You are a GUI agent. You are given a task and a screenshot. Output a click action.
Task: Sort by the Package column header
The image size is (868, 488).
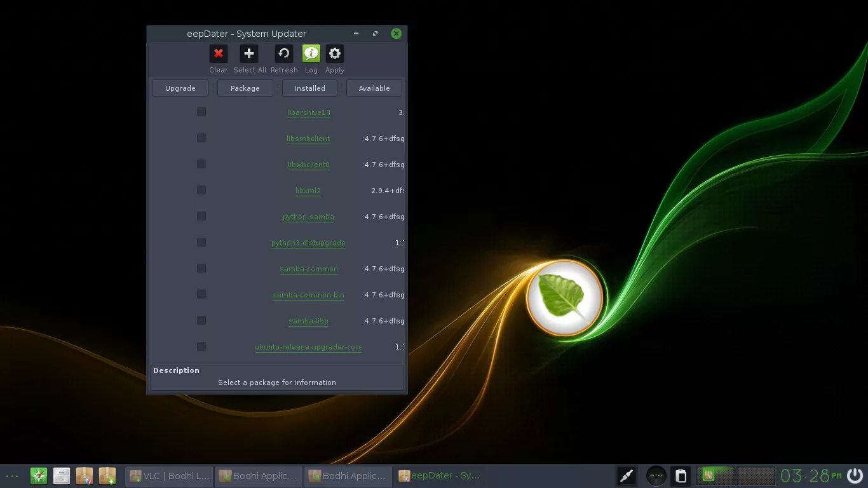pyautogui.click(x=245, y=88)
